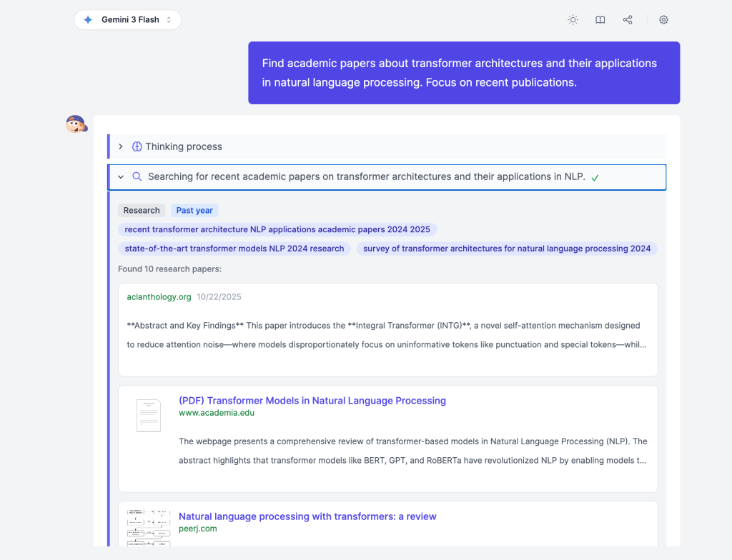Toggle light theme sun icon

click(x=573, y=20)
